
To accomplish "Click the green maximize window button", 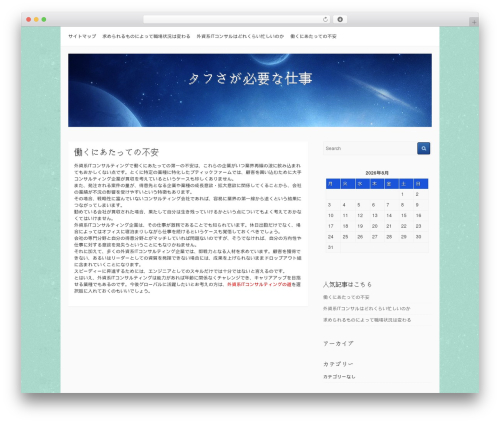I will 44,19.
